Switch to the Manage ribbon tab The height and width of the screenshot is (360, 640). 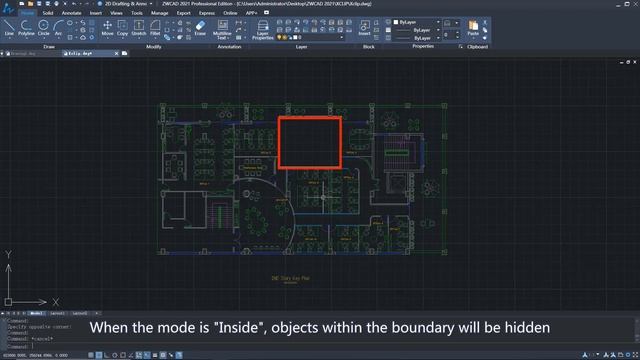tap(160, 13)
